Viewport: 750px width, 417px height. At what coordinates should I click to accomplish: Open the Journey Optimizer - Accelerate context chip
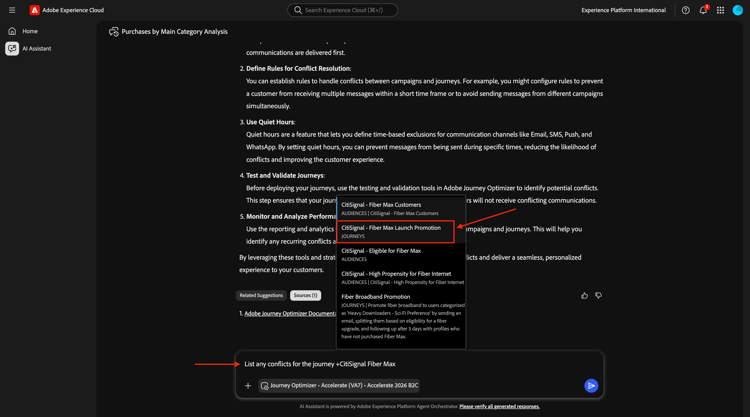pyautogui.click(x=339, y=385)
